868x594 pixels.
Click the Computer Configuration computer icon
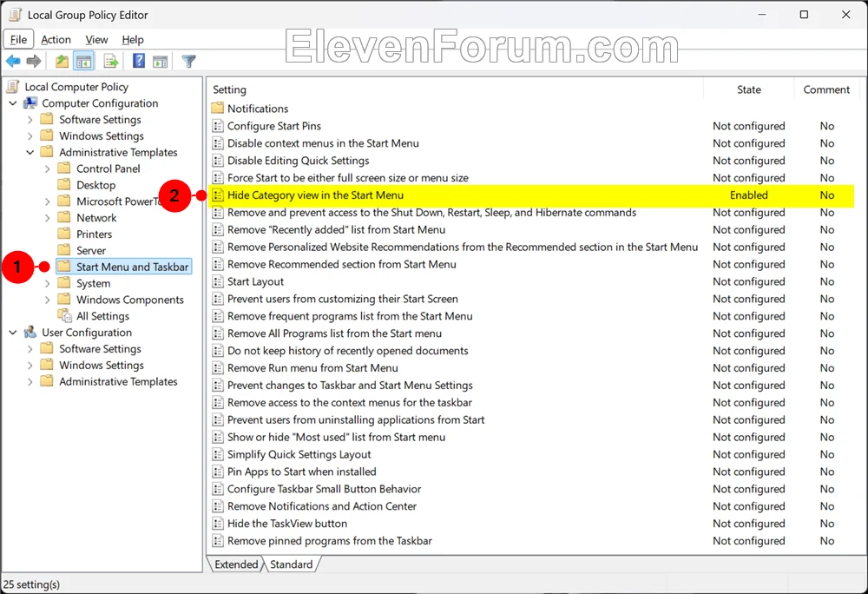coord(30,103)
